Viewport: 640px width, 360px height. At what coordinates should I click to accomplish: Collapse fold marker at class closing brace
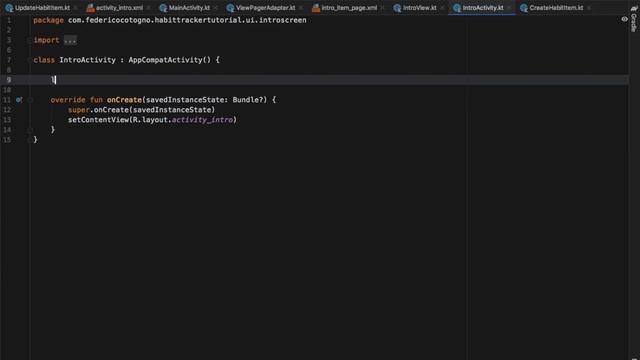coord(29,140)
